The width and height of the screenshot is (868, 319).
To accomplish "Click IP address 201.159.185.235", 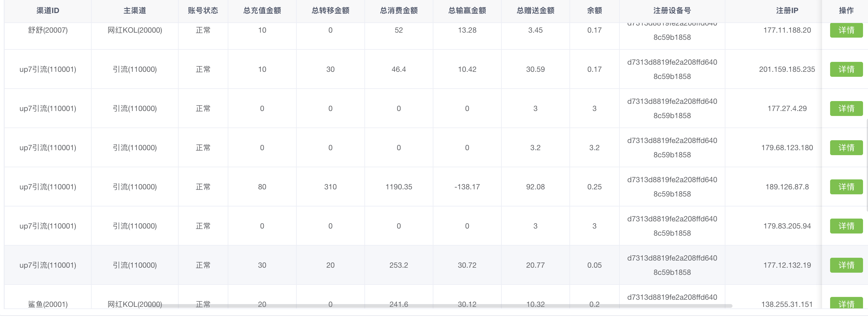I will tap(787, 69).
